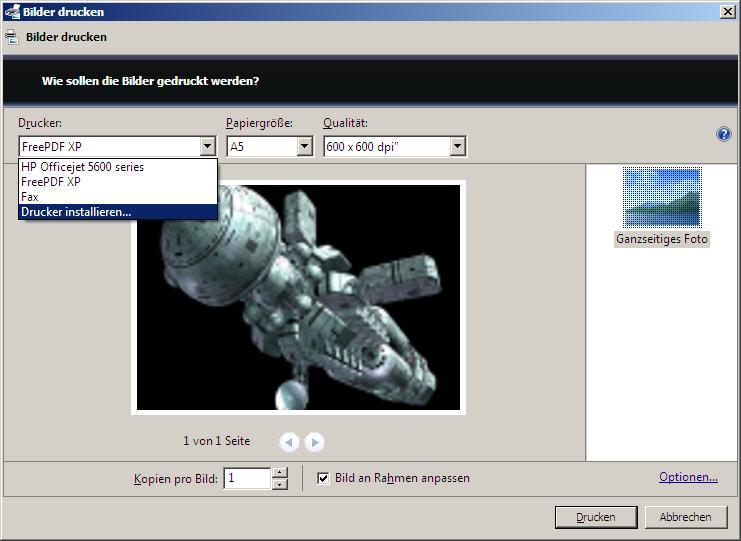Image resolution: width=741 pixels, height=541 pixels.
Task: Collapse the Drucker dropdown list
Action: click(207, 147)
